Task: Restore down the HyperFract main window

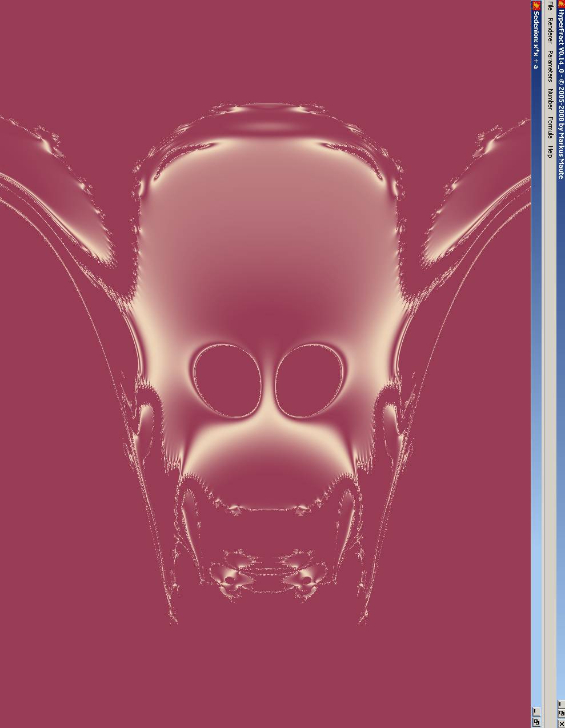Action: pyautogui.click(x=561, y=713)
